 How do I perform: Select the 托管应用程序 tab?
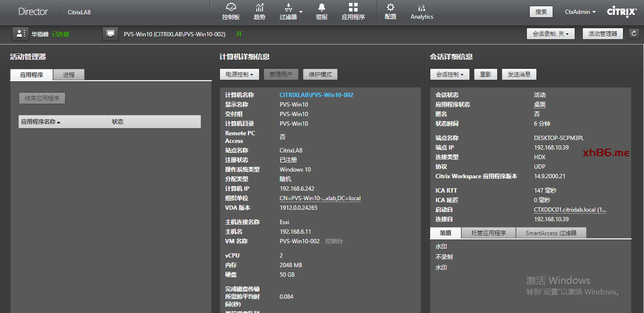[x=488, y=233]
